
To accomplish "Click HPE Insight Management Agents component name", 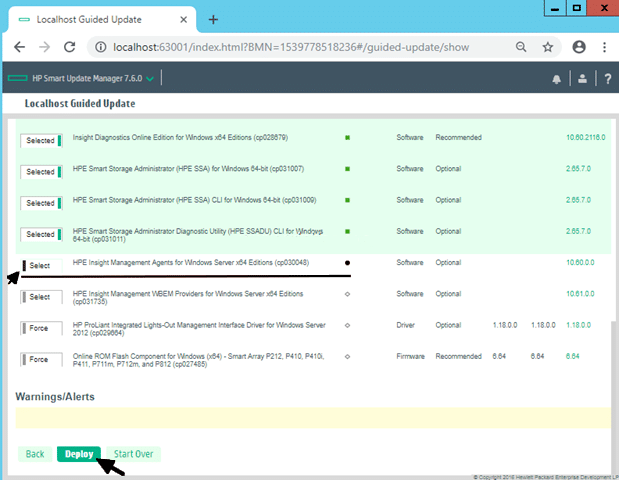I will tap(191, 262).
